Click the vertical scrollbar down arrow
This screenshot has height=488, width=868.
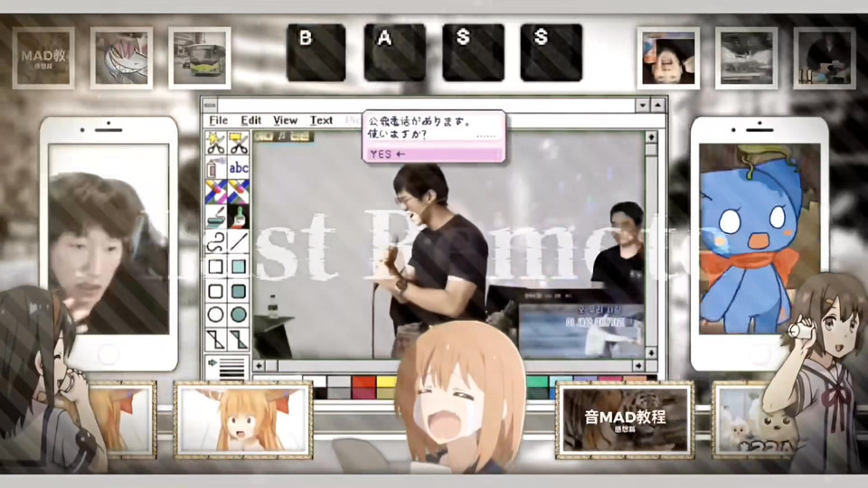[652, 352]
